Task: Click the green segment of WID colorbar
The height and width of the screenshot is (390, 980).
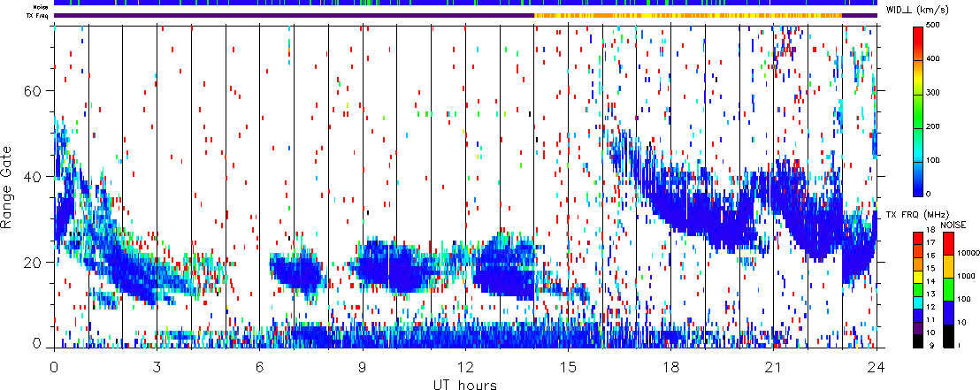Action: pos(918,111)
